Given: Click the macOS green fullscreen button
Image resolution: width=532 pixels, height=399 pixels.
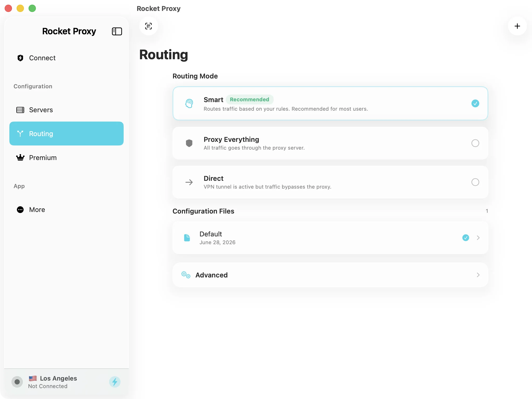Looking at the screenshot, I should (32, 8).
